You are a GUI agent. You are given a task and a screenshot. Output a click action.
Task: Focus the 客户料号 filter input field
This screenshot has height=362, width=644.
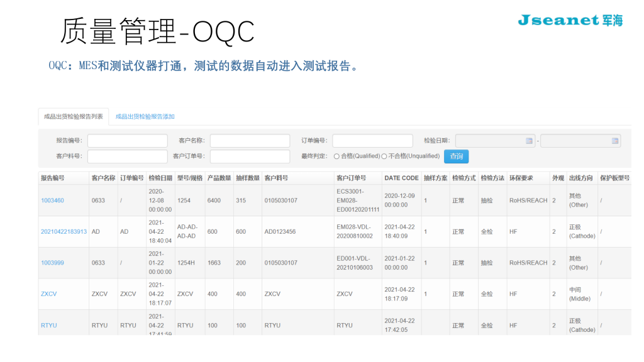[x=128, y=156]
